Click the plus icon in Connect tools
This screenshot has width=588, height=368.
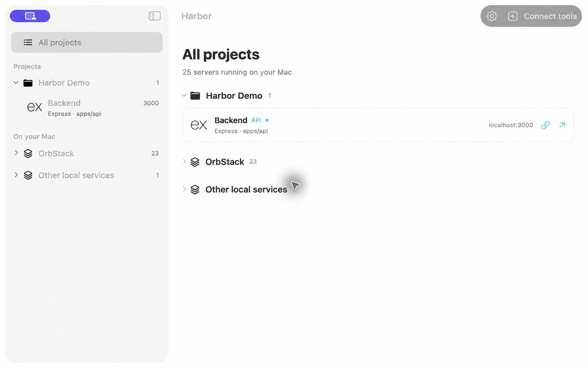pyautogui.click(x=513, y=16)
